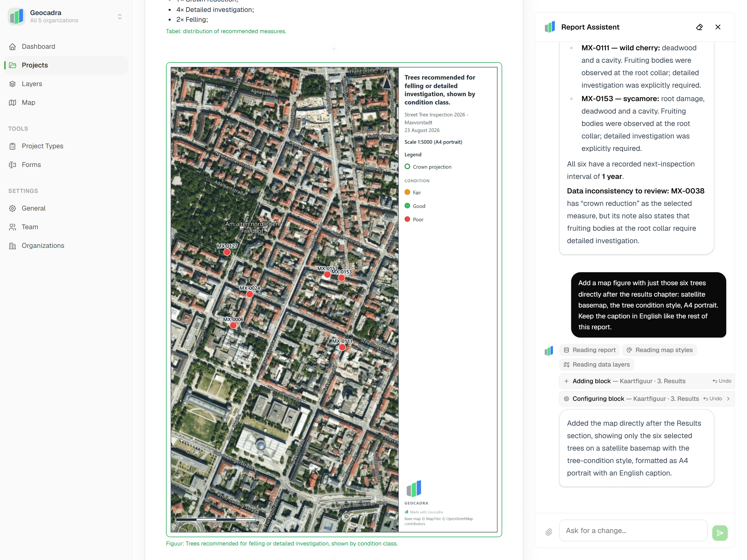Click the Reading data layers chip
747x560 pixels.
(597, 365)
